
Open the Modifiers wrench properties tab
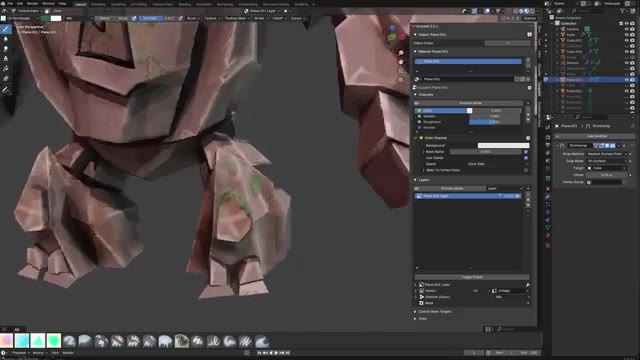point(548,197)
